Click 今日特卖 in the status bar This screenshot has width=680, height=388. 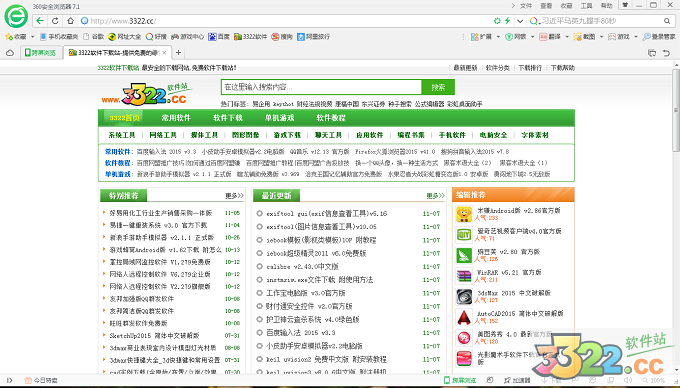pyautogui.click(x=41, y=380)
